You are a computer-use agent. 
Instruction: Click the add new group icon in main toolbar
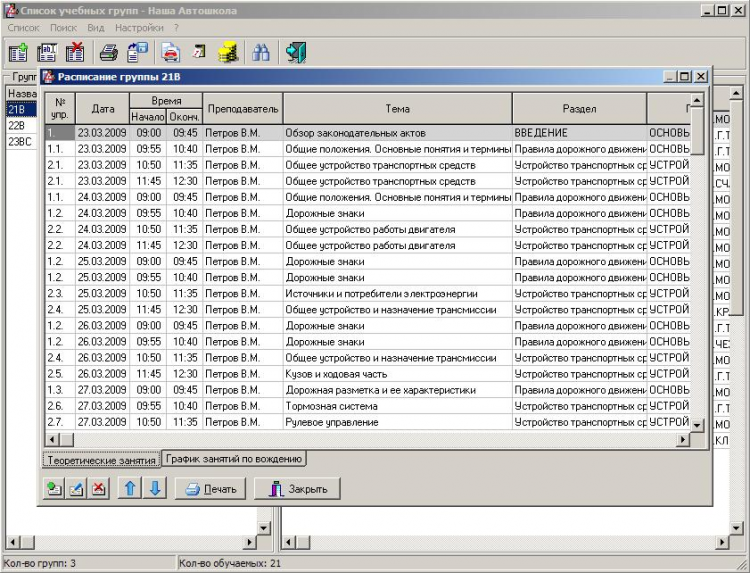point(18,54)
